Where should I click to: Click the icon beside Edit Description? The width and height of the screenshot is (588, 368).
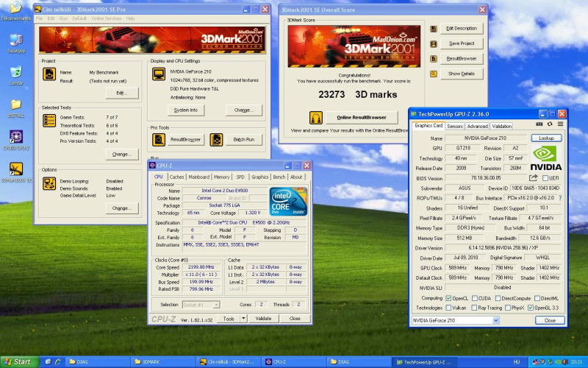coord(434,29)
